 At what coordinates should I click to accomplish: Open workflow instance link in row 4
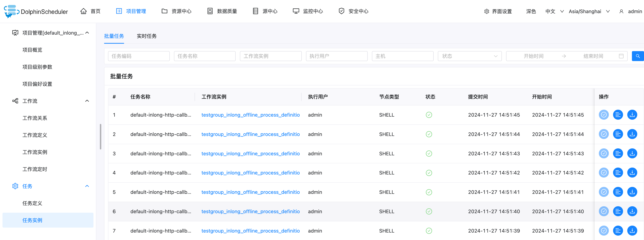click(250, 173)
